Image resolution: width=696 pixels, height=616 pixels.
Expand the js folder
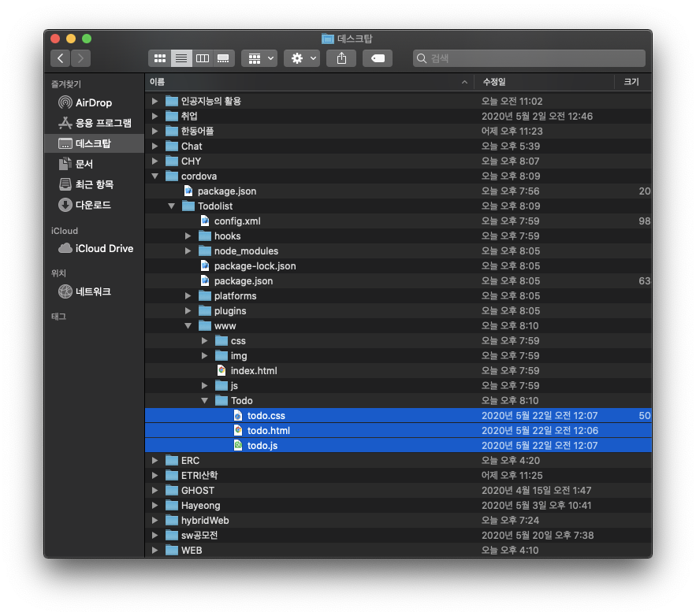click(204, 386)
